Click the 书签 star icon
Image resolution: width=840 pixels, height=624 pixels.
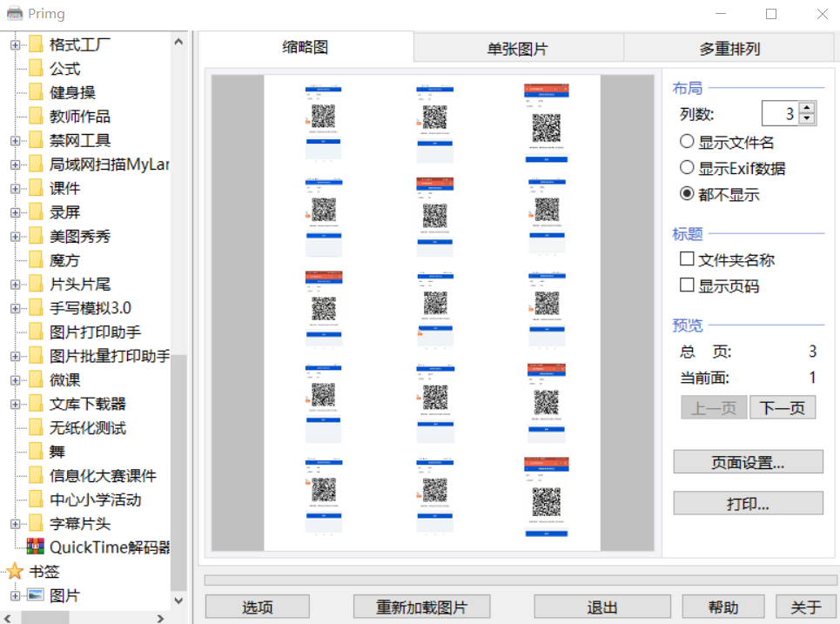point(15,571)
